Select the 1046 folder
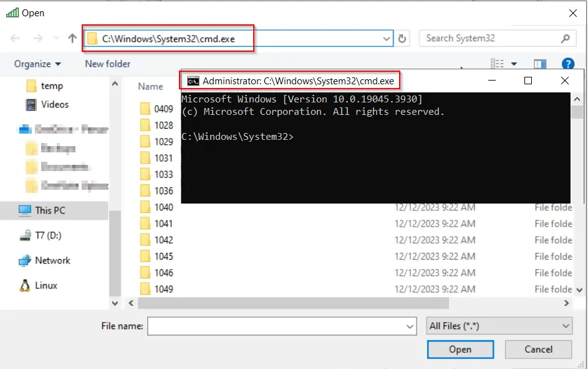 click(x=163, y=273)
